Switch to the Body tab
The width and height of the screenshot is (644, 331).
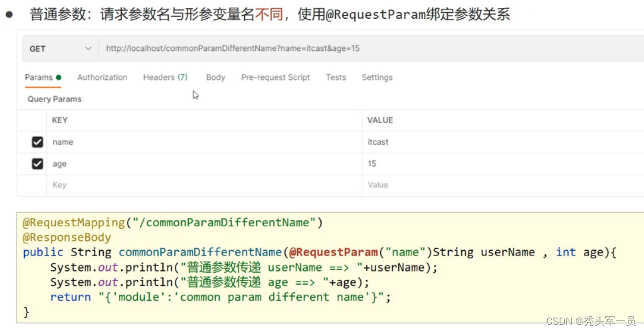pyautogui.click(x=215, y=78)
